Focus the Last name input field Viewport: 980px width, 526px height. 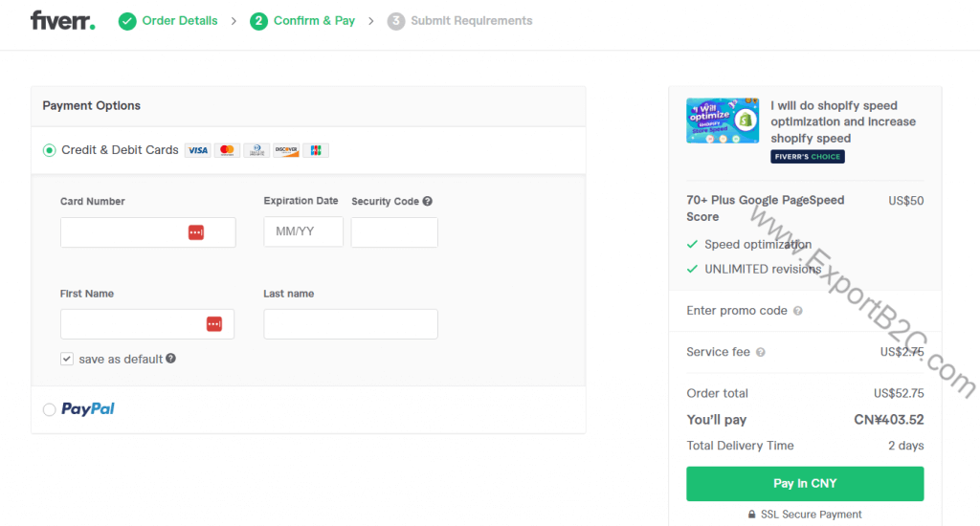click(350, 324)
